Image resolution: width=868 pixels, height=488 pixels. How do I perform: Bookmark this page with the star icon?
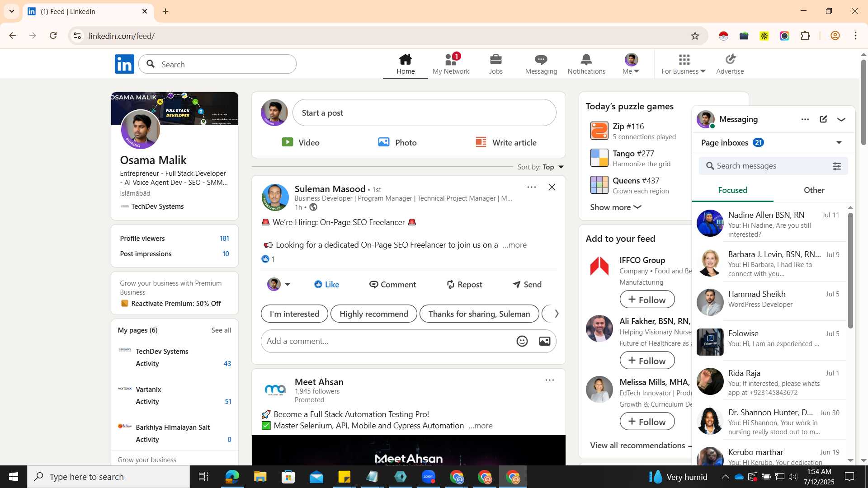coord(695,36)
